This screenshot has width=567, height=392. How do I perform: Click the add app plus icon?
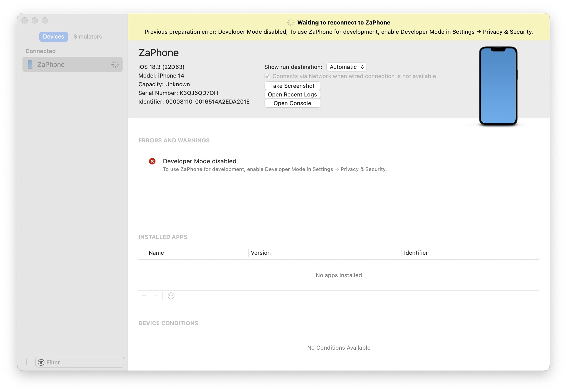pos(144,296)
